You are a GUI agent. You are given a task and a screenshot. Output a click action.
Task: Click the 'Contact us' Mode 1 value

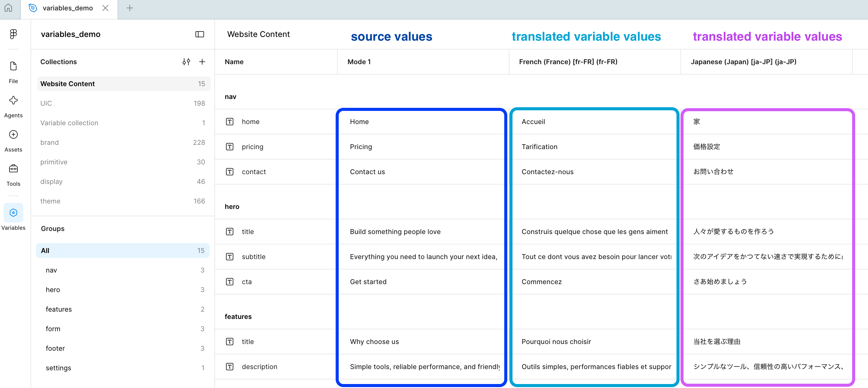[367, 172]
